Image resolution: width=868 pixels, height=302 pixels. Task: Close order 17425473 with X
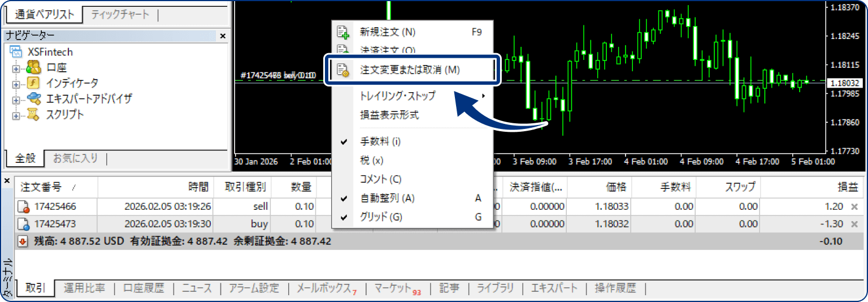tap(854, 224)
